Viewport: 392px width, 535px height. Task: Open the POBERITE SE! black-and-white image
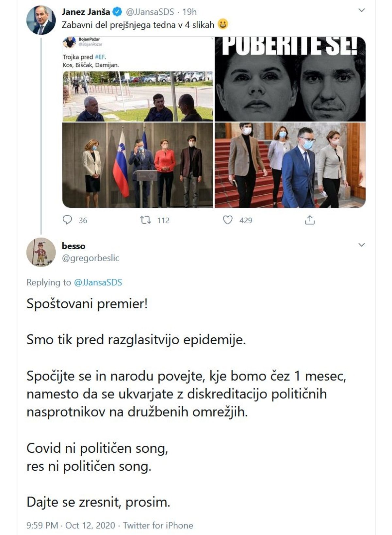pos(290,79)
